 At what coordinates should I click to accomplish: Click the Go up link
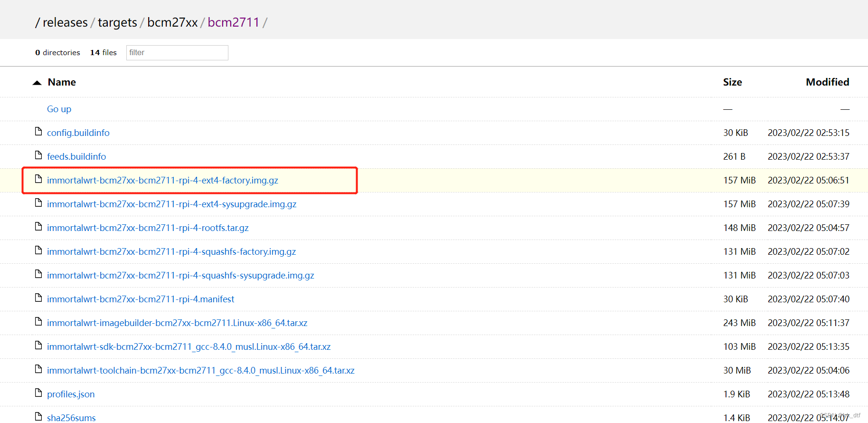pos(59,109)
